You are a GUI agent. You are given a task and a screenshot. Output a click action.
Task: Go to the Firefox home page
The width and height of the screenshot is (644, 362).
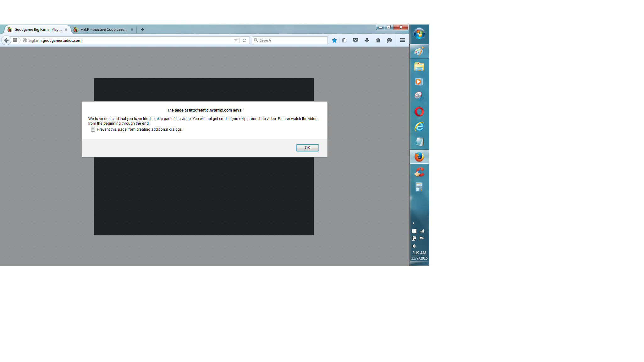[x=378, y=40]
